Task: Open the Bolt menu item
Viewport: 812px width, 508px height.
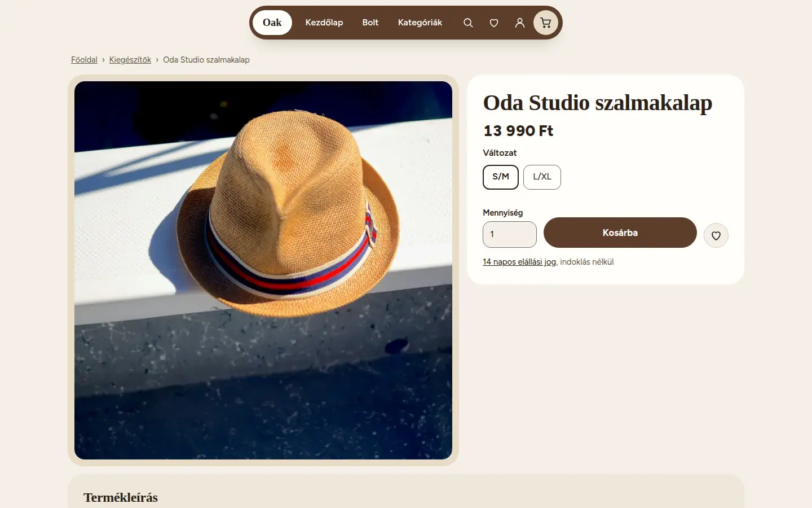Action: click(370, 23)
